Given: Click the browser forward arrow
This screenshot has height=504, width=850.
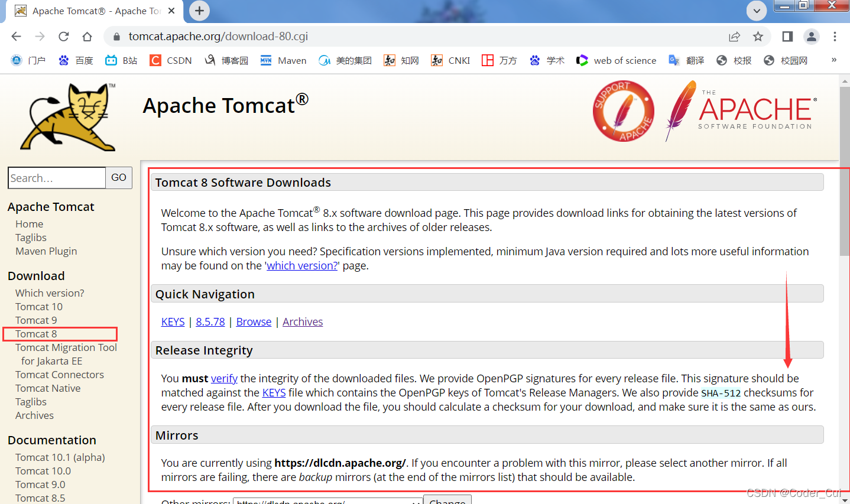Looking at the screenshot, I should point(40,37).
